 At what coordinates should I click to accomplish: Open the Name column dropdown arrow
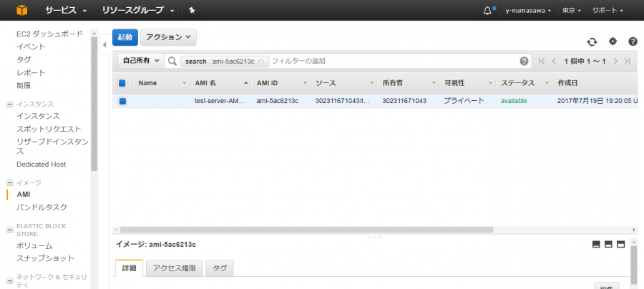pyautogui.click(x=185, y=83)
